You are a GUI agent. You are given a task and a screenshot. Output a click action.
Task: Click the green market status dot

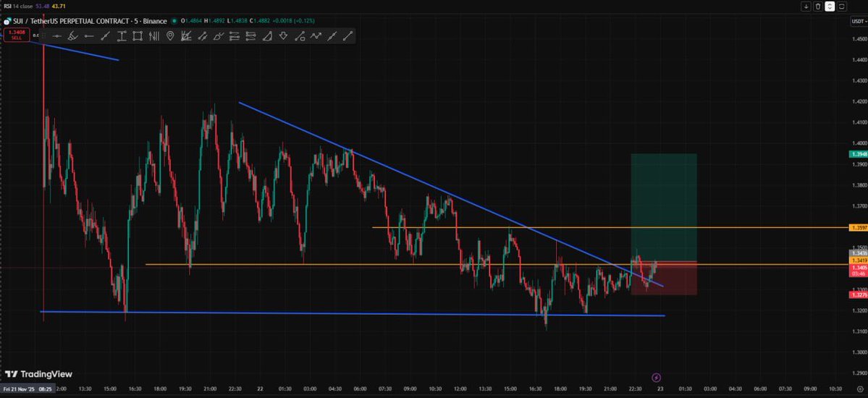coord(174,21)
